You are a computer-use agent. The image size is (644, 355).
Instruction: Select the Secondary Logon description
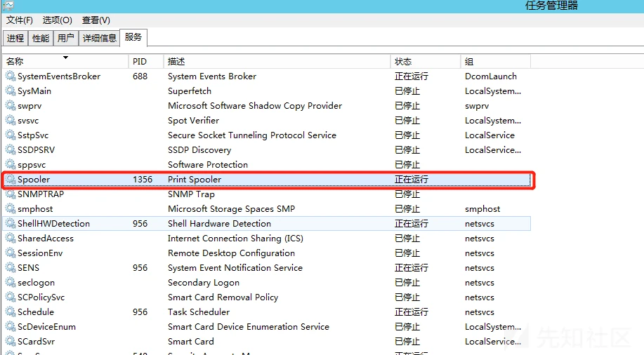(203, 282)
